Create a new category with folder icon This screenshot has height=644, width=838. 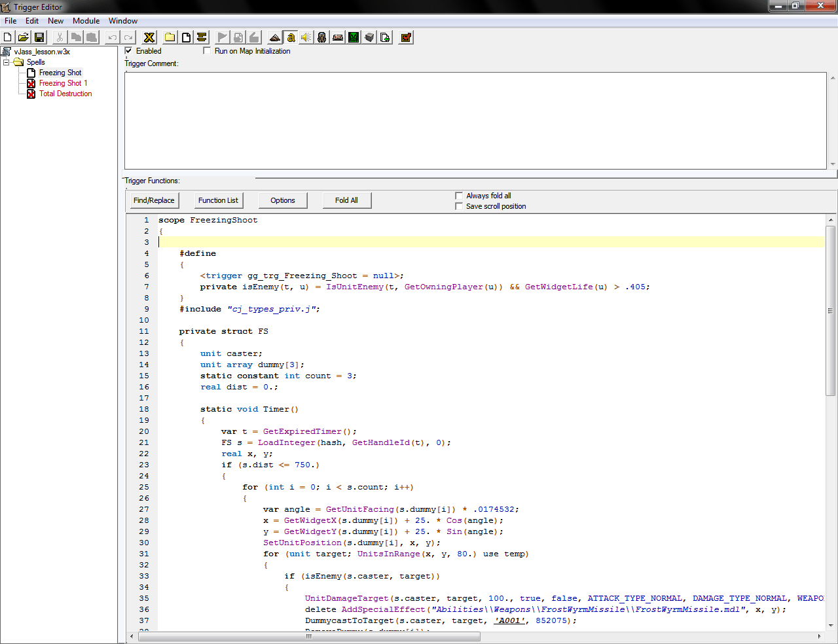(x=170, y=37)
